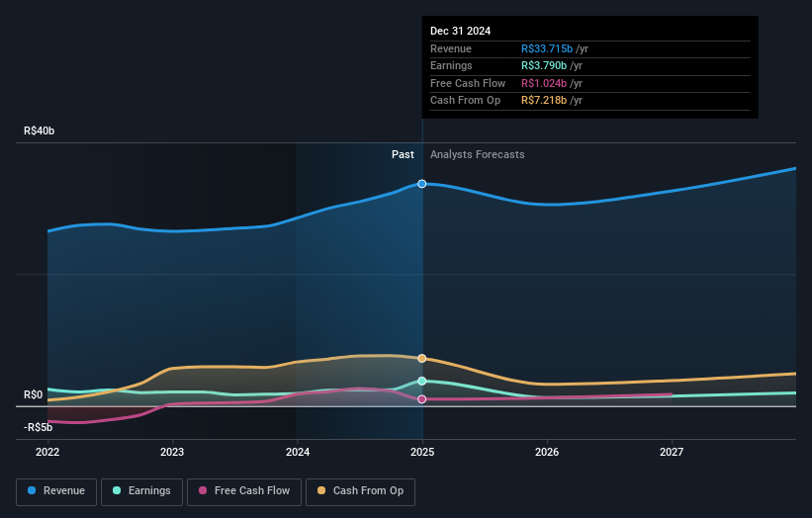This screenshot has height=518, width=812.
Task: Click the Revenue label in the tooltip
Action: tap(451, 48)
